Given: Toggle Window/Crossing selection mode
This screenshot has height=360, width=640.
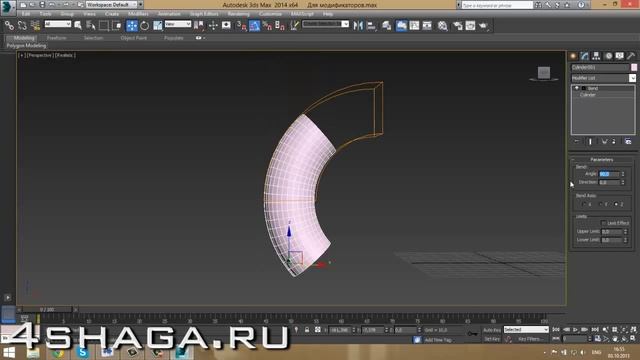Looking at the screenshot, I should tap(117, 26).
